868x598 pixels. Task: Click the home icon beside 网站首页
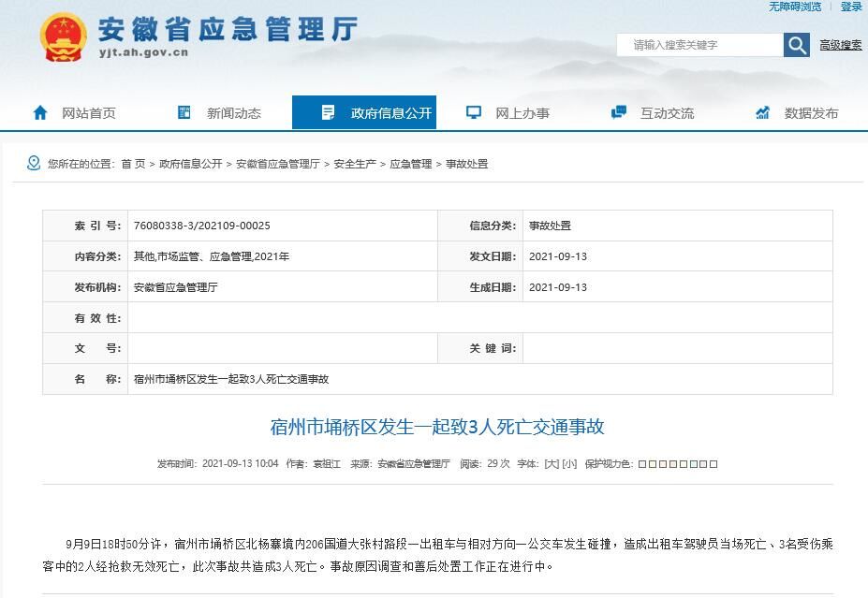pyautogui.click(x=40, y=113)
